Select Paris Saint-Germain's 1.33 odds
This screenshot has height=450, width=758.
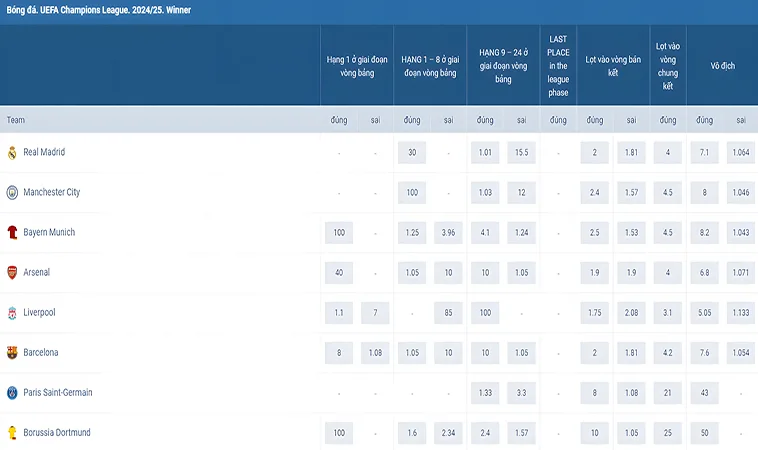pyautogui.click(x=485, y=393)
